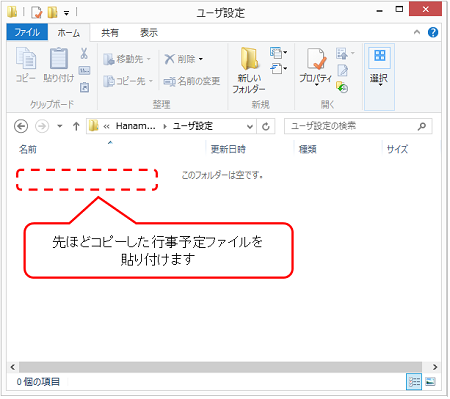Click the horizontal scrollbar right arrow

[435, 367]
